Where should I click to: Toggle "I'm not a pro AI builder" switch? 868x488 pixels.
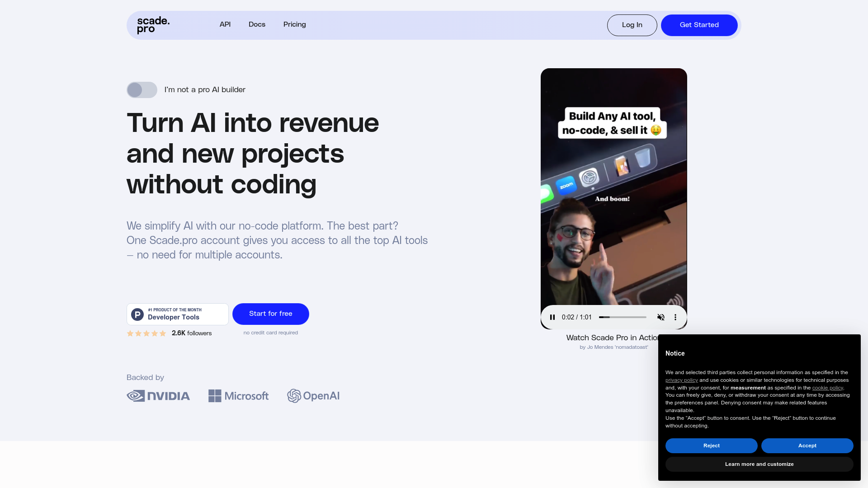pos(142,90)
